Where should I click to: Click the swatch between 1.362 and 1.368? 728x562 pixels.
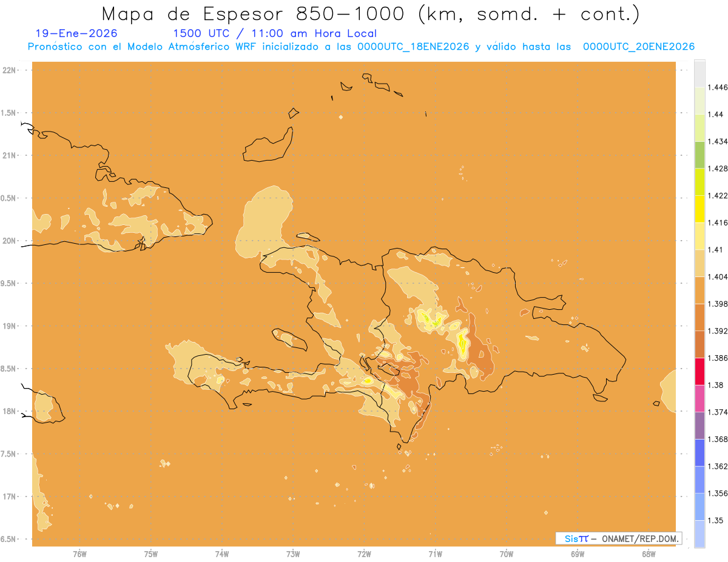click(x=699, y=453)
